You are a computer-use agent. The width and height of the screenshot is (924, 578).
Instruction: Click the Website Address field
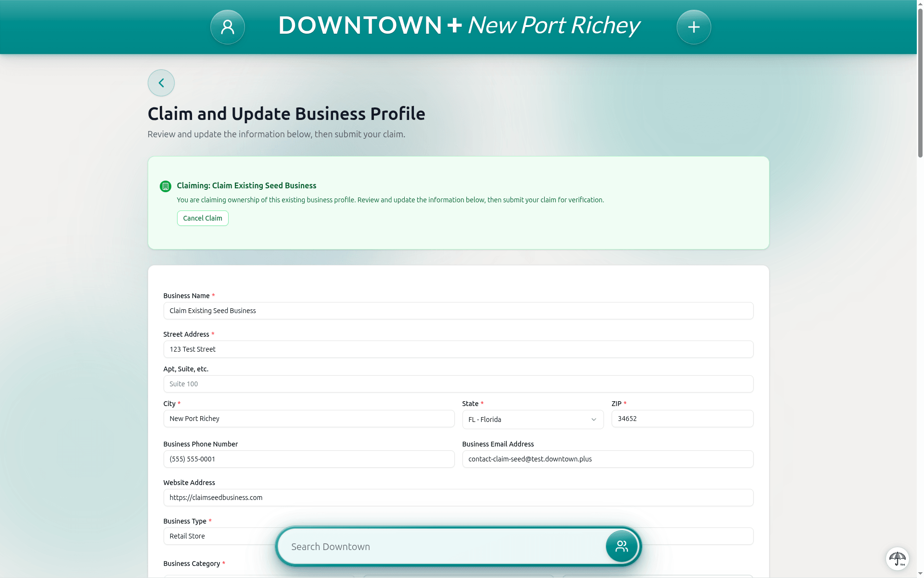click(x=458, y=498)
